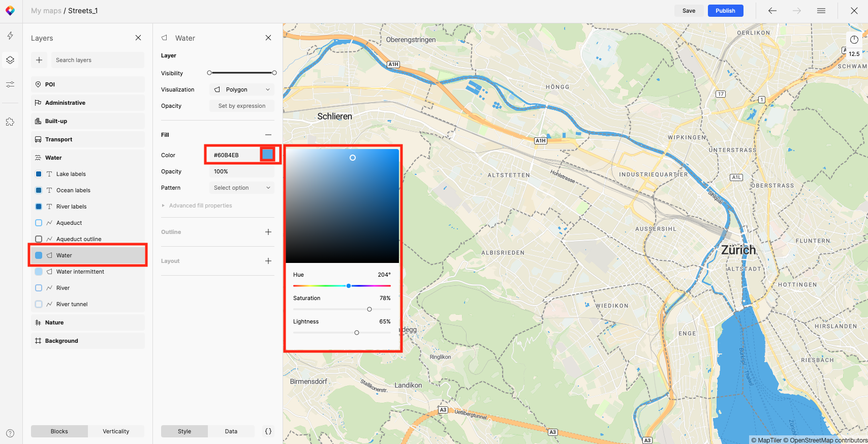Click the Search layers input field
The image size is (868, 444).
coord(98,60)
